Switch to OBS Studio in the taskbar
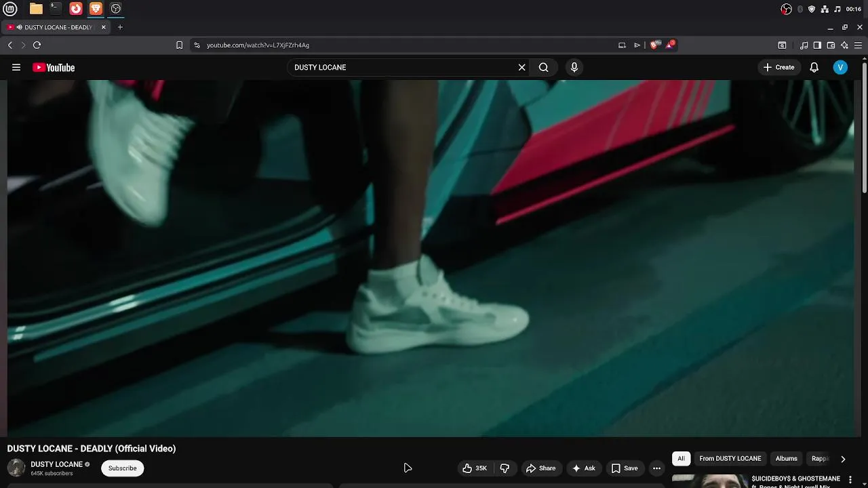 116,9
